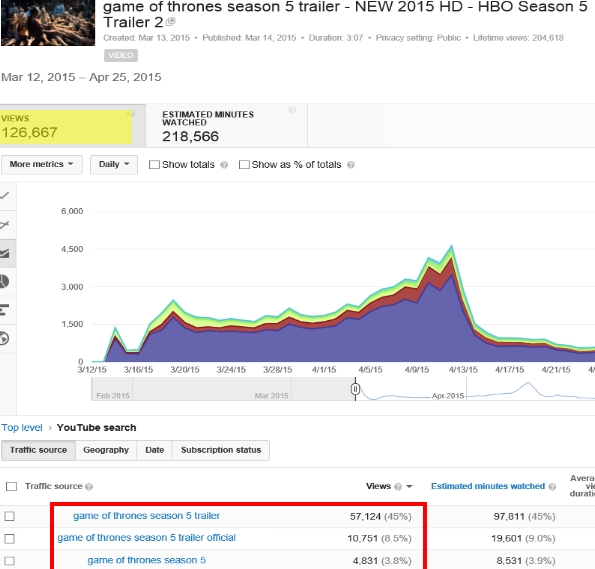595x569 pixels.
Task: Open 'game of thrones season 5 trailer' search term
Action: pos(146,516)
